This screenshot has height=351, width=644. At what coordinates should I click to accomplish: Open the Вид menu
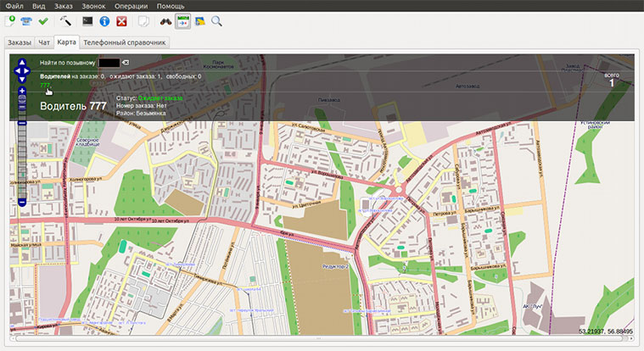39,6
